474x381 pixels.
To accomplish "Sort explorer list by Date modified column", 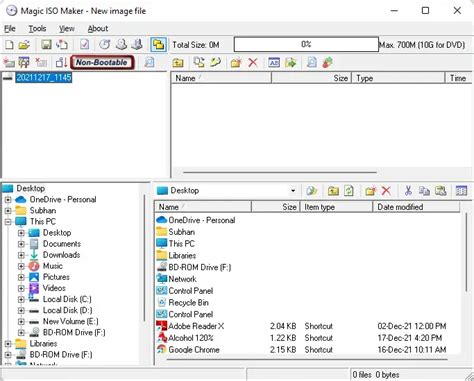I will (x=416, y=207).
